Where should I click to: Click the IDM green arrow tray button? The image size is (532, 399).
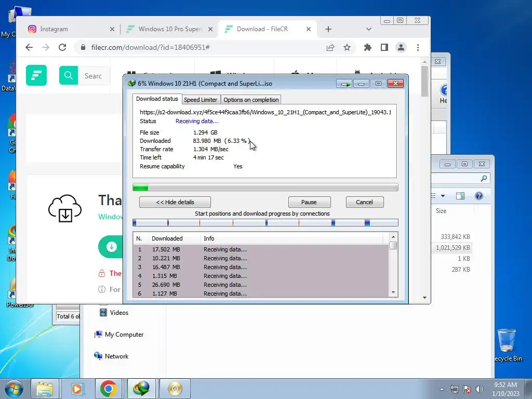pyautogui.click(x=345, y=84)
